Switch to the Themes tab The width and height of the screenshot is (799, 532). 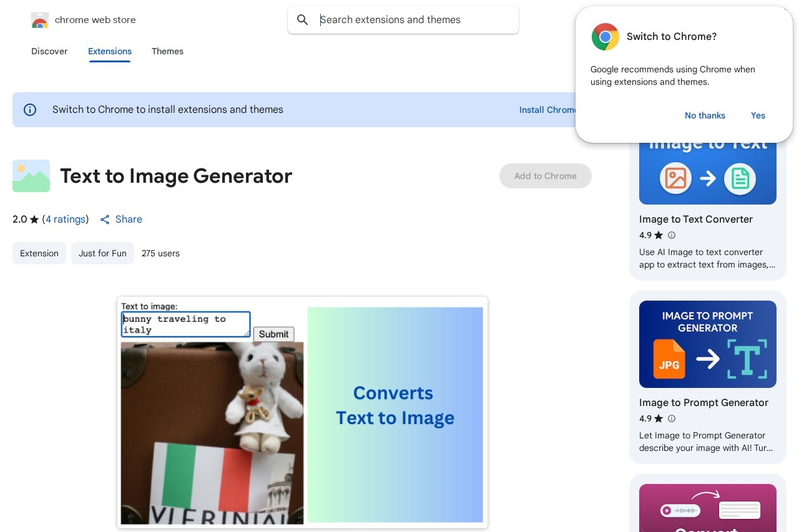click(167, 51)
